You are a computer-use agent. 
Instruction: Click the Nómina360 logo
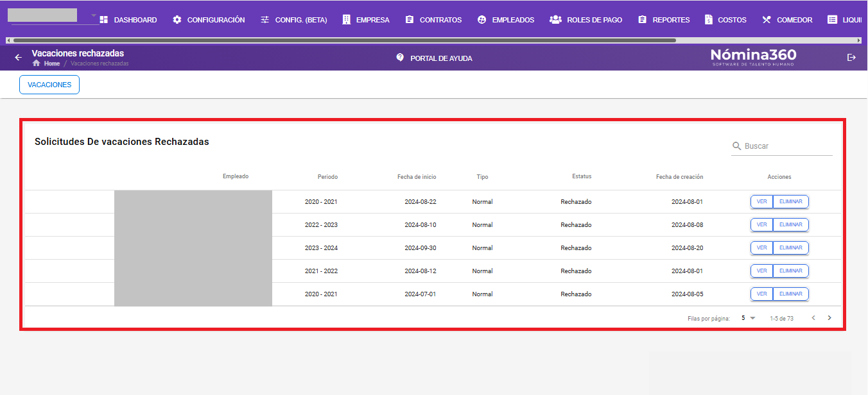click(x=753, y=57)
